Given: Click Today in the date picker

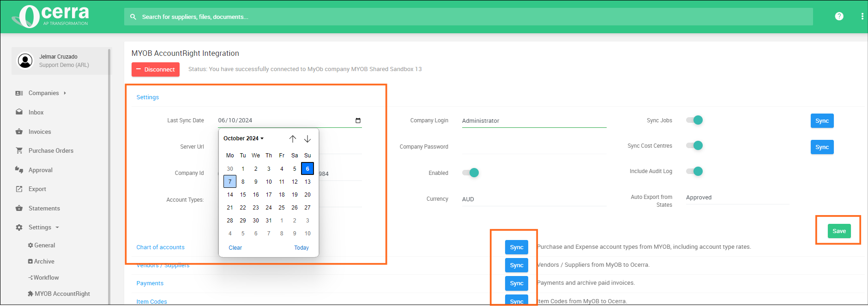Looking at the screenshot, I should (x=301, y=248).
